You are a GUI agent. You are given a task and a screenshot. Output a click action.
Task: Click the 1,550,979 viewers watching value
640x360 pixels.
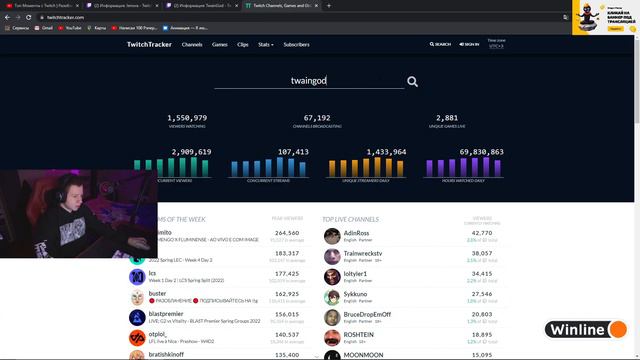(x=187, y=118)
